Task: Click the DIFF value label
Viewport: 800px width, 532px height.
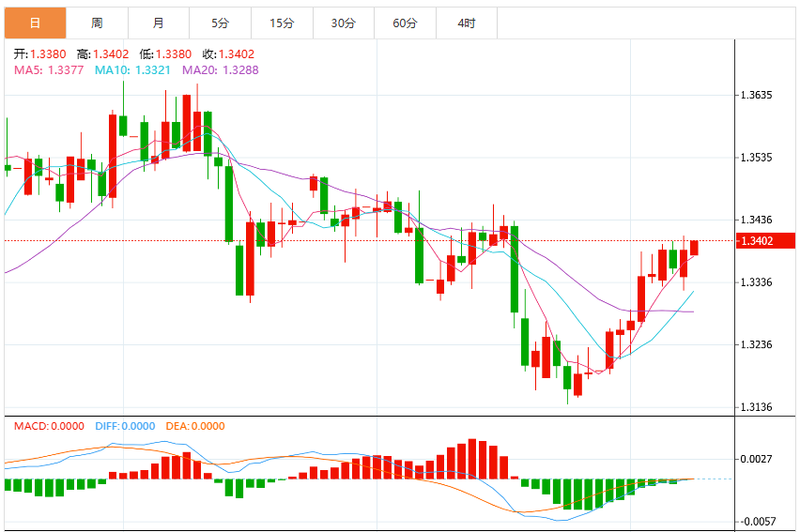Action: 125,426
